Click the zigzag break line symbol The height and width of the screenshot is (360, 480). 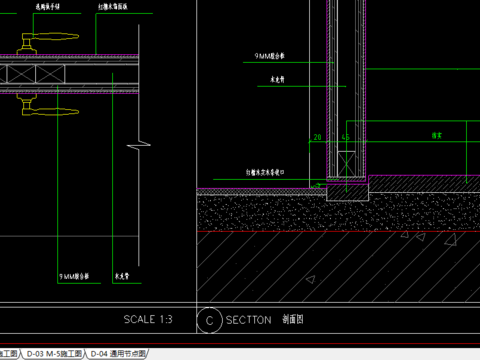pos(139,145)
